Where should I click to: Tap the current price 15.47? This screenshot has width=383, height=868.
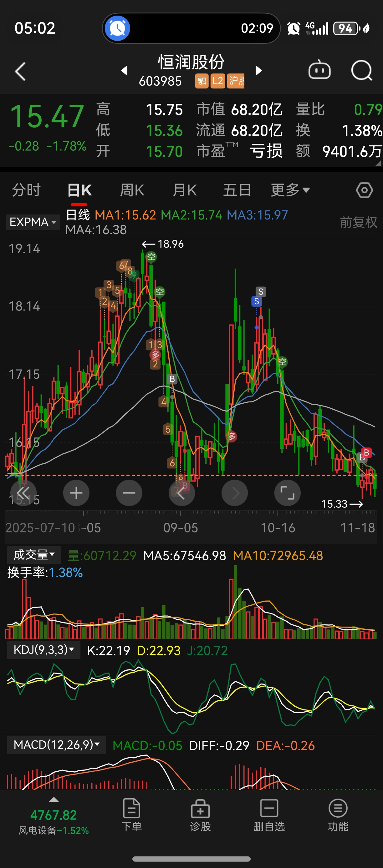(x=47, y=116)
